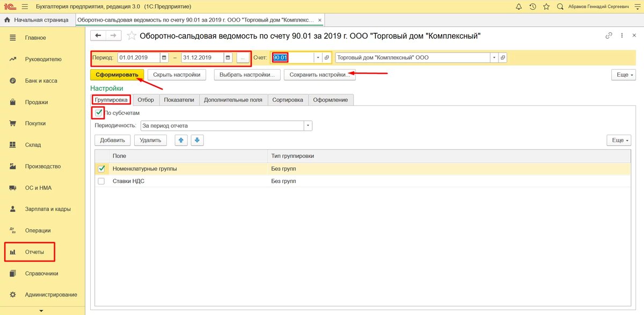Open selected account card icon
Image resolution: width=644 pixels, height=315 pixels.
click(x=327, y=57)
